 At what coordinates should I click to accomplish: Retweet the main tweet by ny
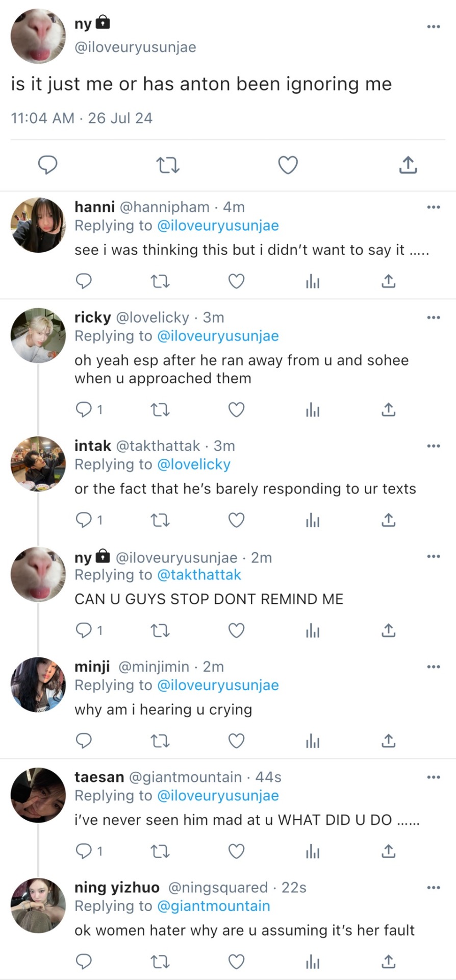pos(167,165)
